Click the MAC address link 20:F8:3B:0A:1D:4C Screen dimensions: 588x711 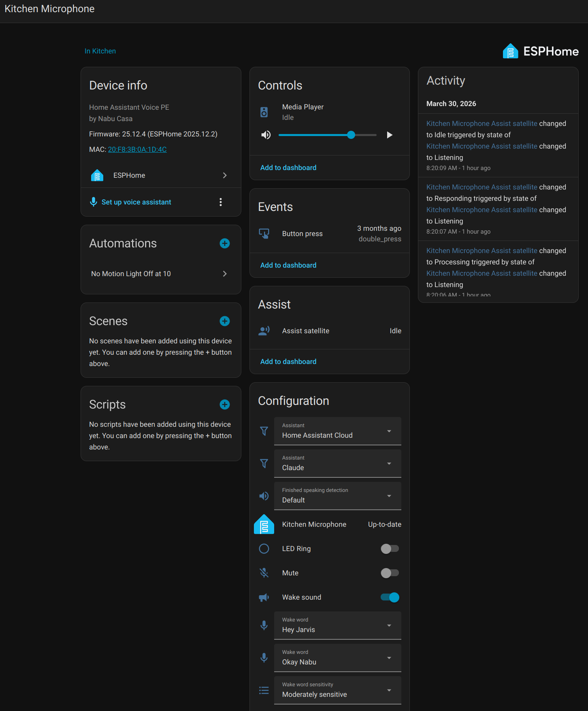click(137, 149)
